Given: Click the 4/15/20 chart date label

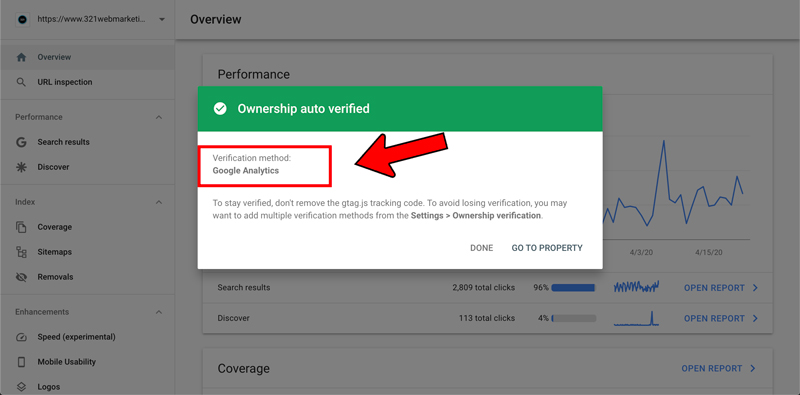Looking at the screenshot, I should click(709, 253).
